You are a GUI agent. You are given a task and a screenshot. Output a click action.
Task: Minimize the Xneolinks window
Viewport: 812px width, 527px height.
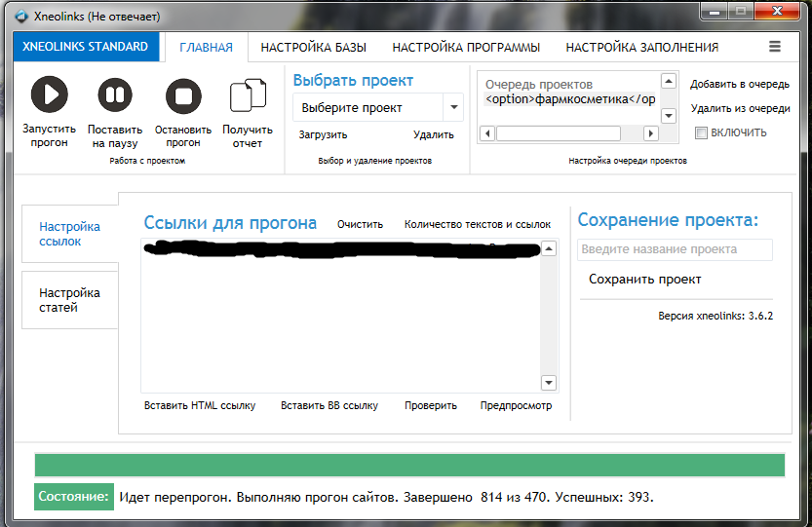[x=715, y=12]
